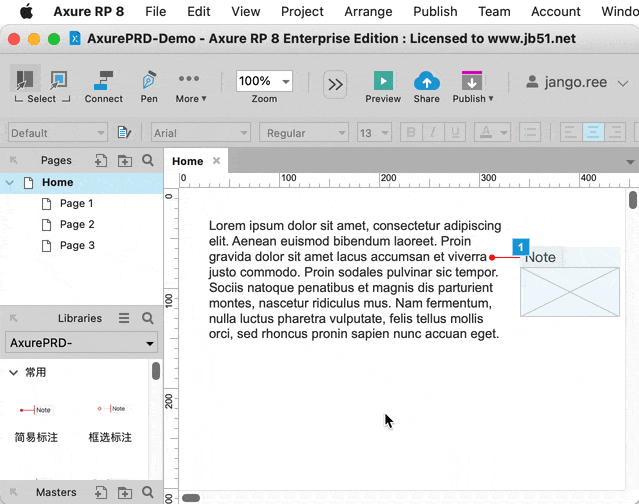Screen dimensions: 639x504
Task: Click the footnote number 1 marker
Action: [520, 247]
